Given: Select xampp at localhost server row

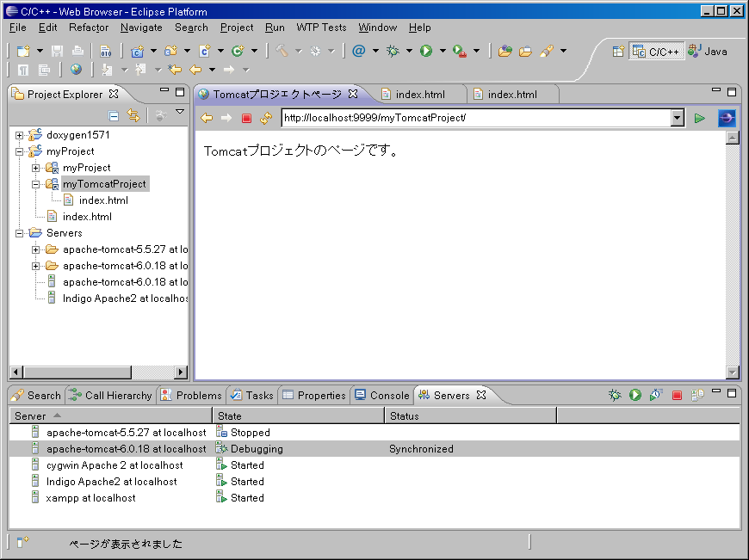Looking at the screenshot, I should 90,498.
